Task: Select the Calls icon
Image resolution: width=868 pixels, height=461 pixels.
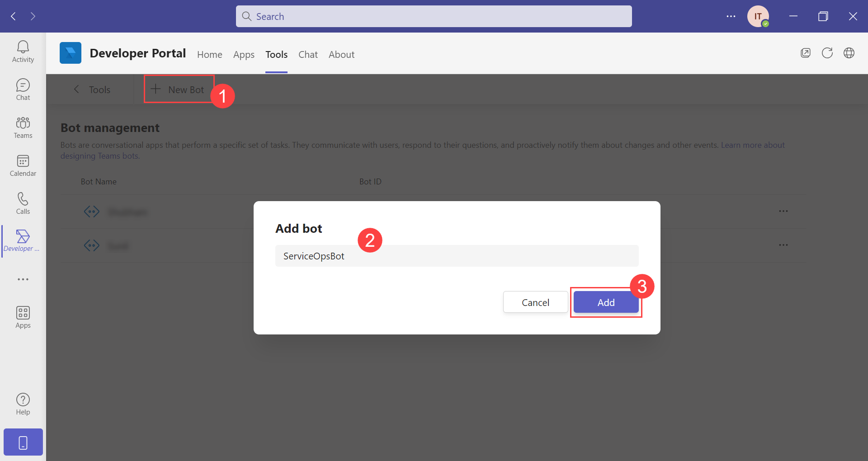Action: (23, 202)
